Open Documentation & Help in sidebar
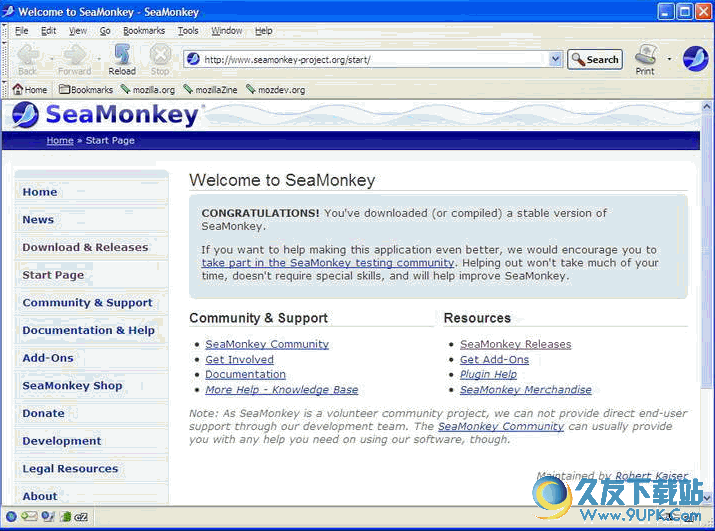This screenshot has height=531, width=715. point(88,330)
